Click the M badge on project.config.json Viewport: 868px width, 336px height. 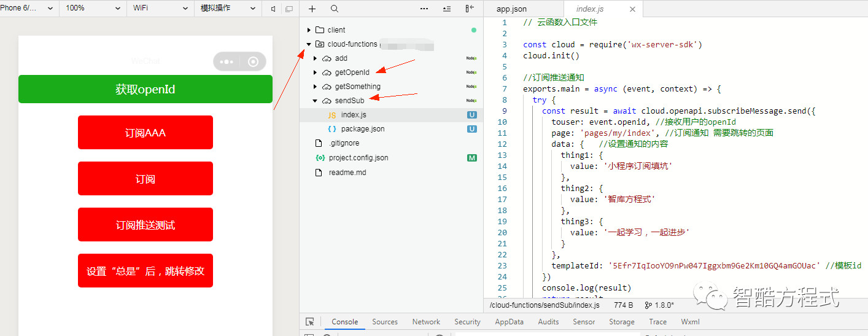[472, 158]
